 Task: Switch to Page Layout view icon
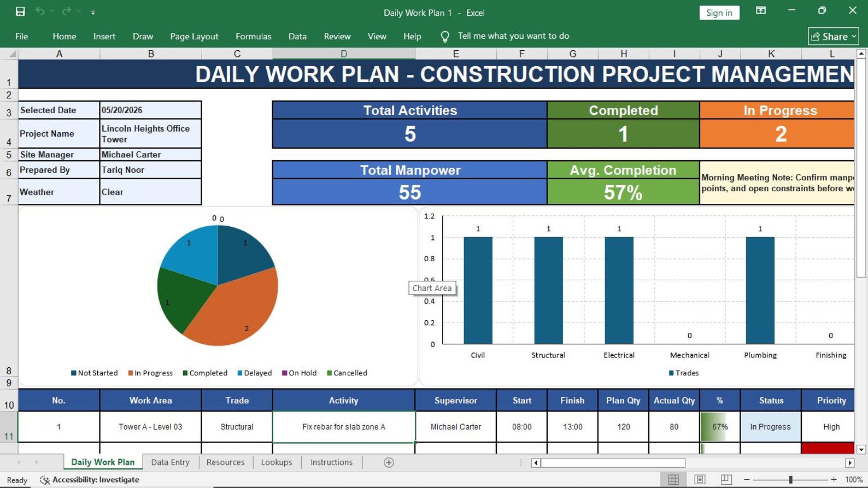(x=700, y=480)
